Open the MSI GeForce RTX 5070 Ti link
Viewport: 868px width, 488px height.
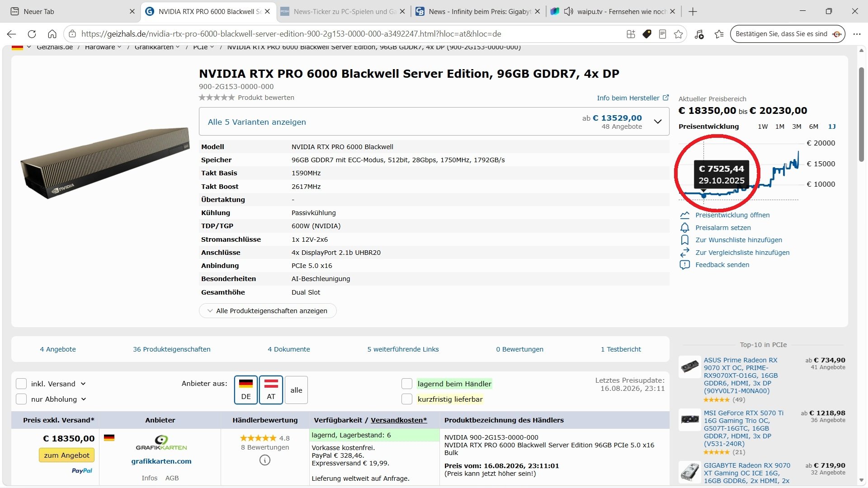pos(744,428)
